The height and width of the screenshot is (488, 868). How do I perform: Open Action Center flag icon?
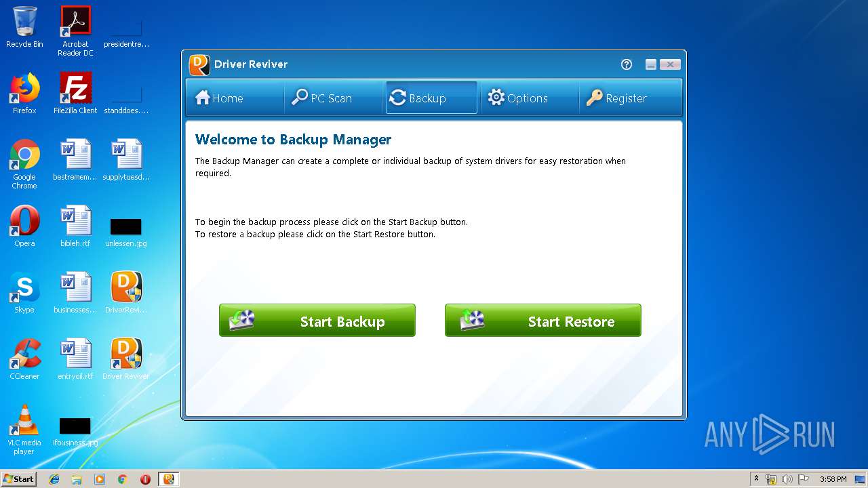point(804,479)
